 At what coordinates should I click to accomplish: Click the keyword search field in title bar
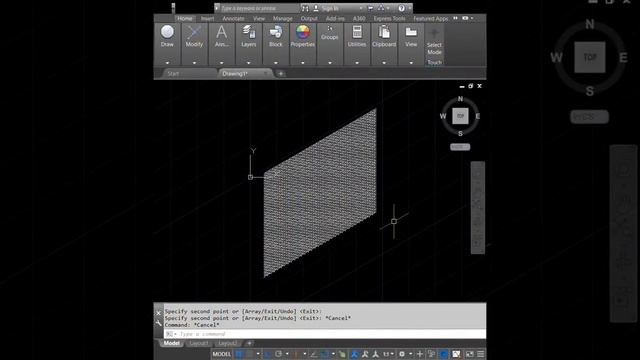pos(260,8)
